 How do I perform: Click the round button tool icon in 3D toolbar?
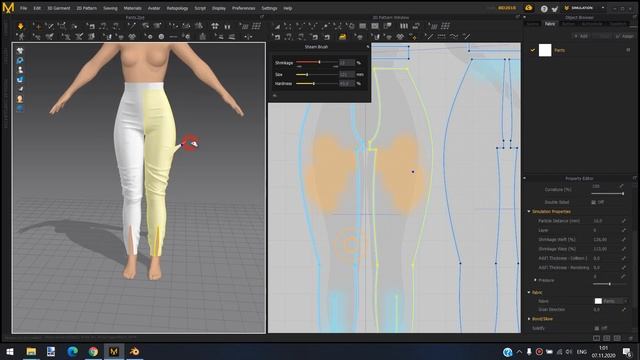pos(161,37)
